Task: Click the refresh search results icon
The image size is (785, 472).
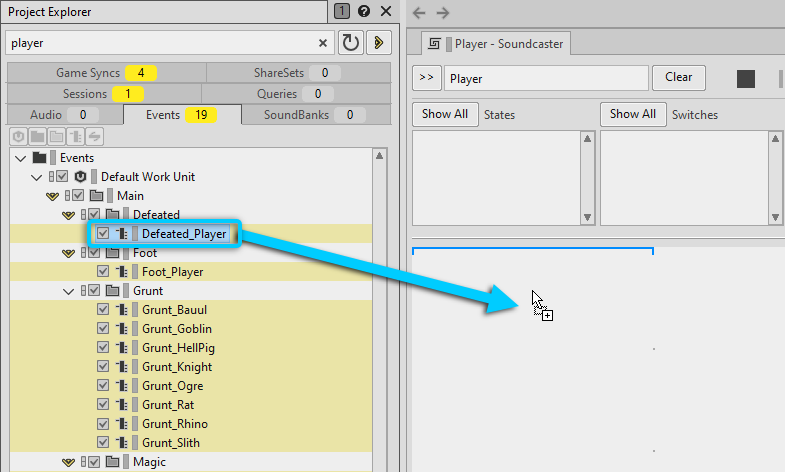Action: [350, 43]
